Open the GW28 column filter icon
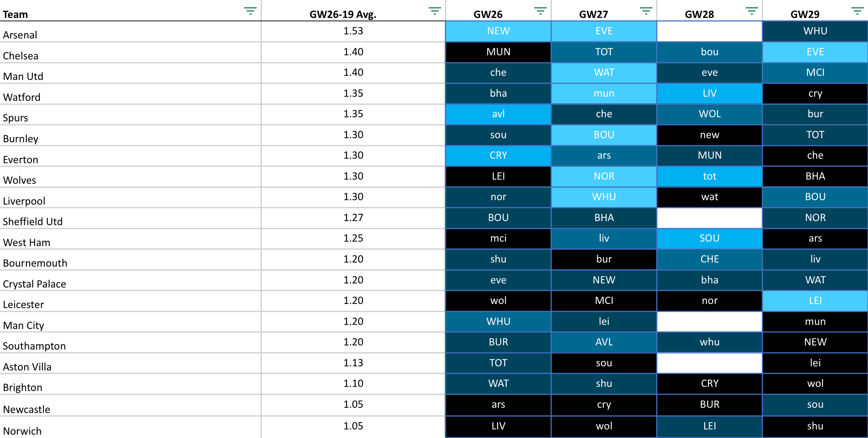This screenshot has width=868, height=438. [751, 11]
